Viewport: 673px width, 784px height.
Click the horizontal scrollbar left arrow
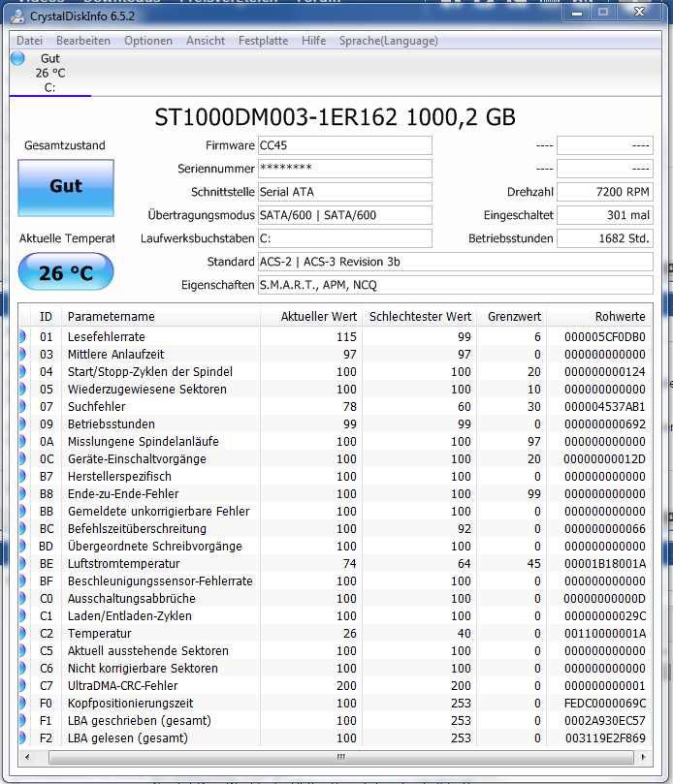(27, 757)
